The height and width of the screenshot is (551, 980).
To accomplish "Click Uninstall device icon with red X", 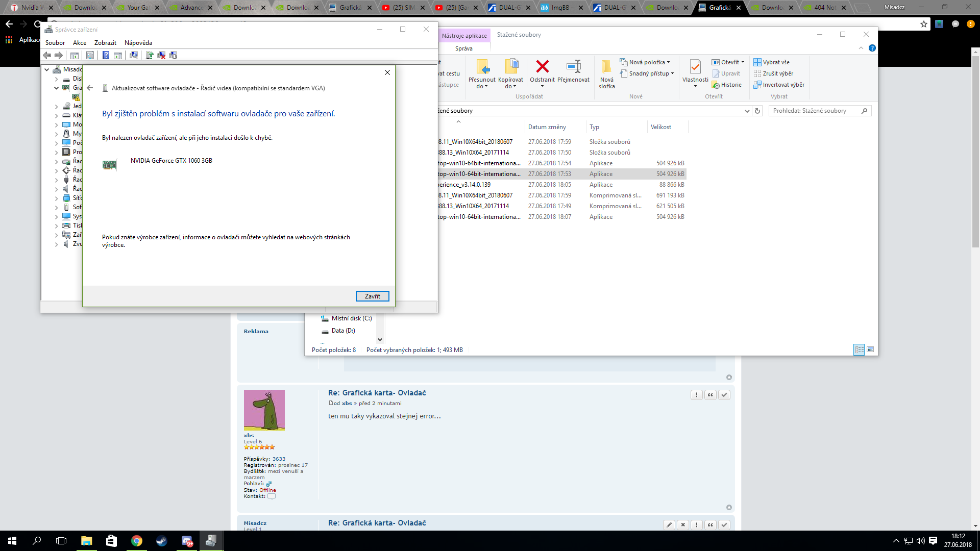I will click(161, 55).
